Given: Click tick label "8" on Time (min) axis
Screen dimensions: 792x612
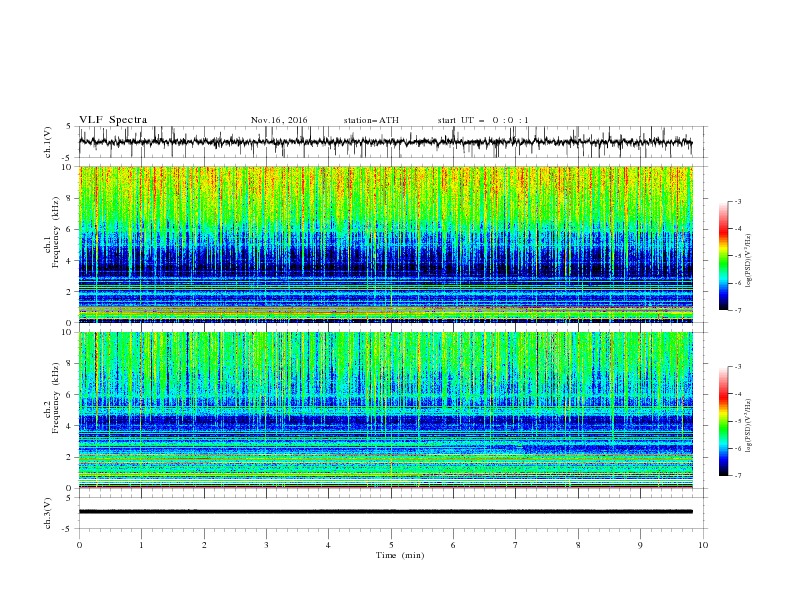Looking at the screenshot, I should tap(578, 545).
